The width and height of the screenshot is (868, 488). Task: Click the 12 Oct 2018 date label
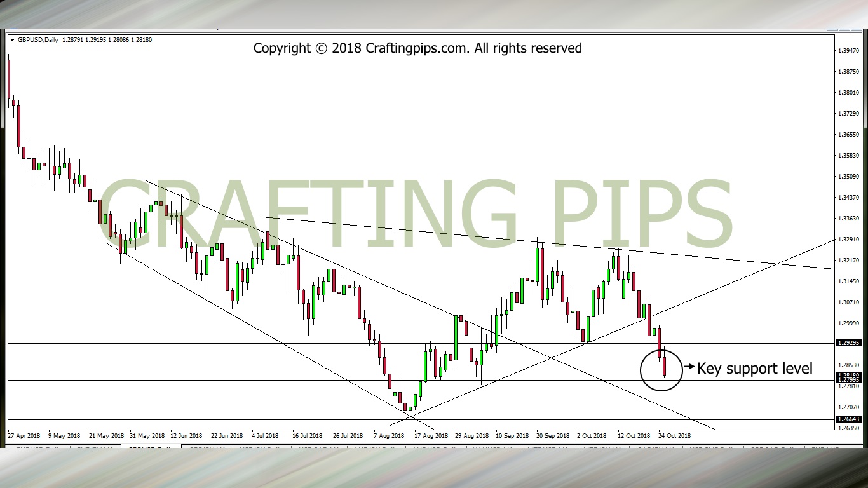coord(634,436)
